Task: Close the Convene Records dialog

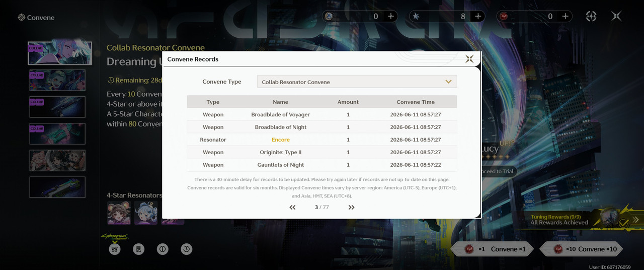Action: (469, 59)
